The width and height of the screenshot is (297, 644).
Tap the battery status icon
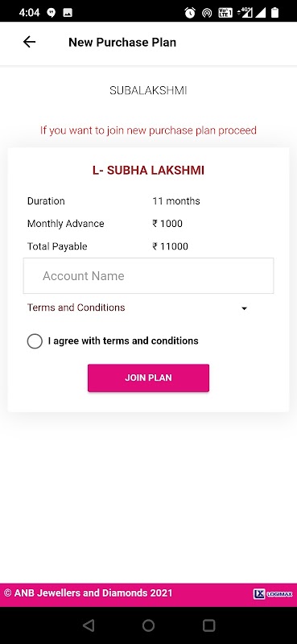(274, 12)
